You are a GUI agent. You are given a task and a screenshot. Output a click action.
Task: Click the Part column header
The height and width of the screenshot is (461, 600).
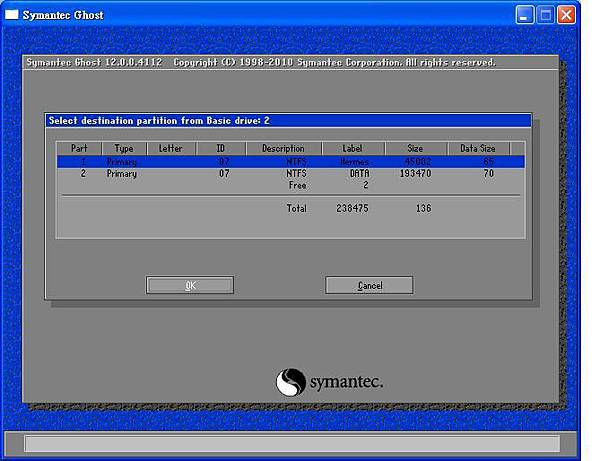(x=79, y=148)
